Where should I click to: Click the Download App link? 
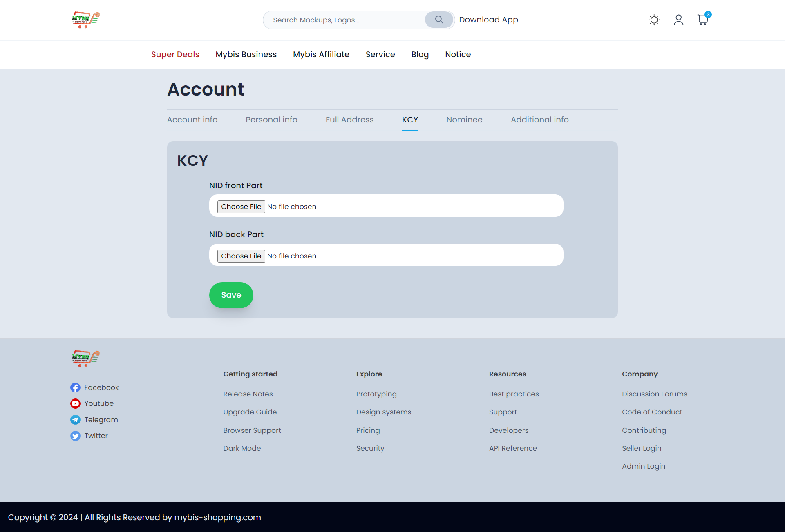point(488,20)
